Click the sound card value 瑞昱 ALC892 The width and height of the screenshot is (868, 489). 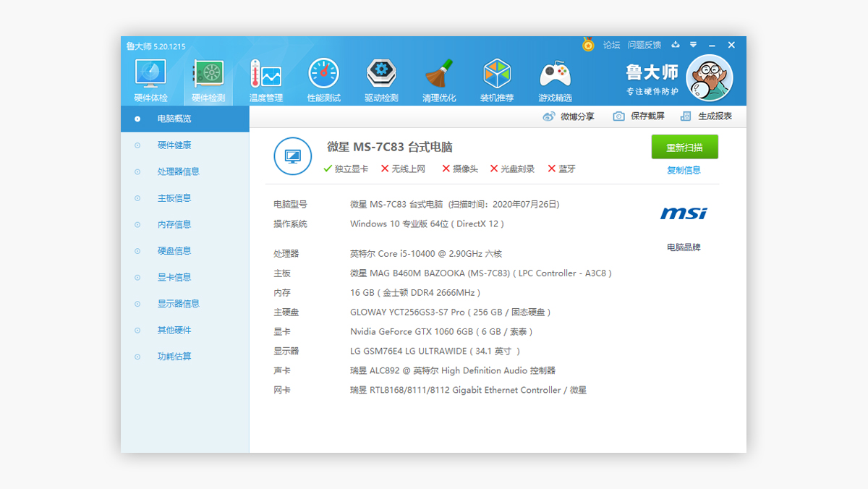pos(453,370)
